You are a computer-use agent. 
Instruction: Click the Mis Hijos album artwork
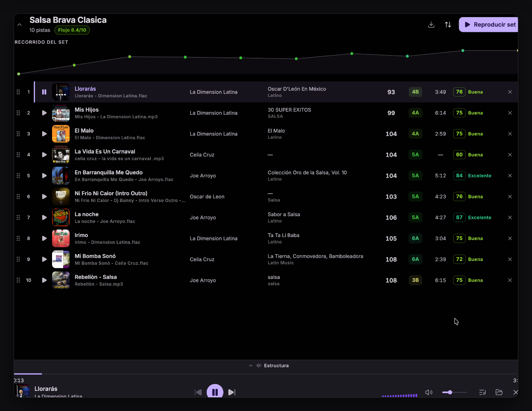tap(61, 113)
